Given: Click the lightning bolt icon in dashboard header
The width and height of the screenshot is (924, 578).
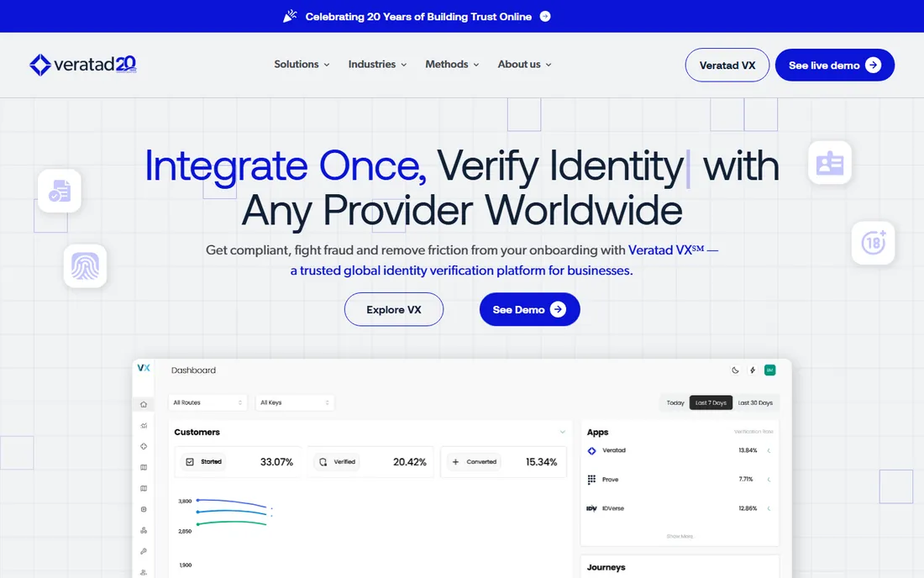Looking at the screenshot, I should coord(753,370).
